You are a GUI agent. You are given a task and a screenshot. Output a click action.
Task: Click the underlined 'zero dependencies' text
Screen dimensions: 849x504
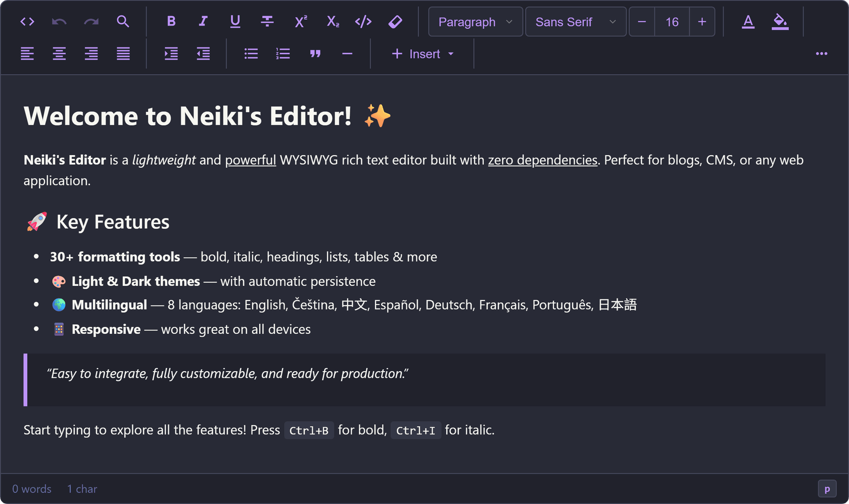[543, 160]
